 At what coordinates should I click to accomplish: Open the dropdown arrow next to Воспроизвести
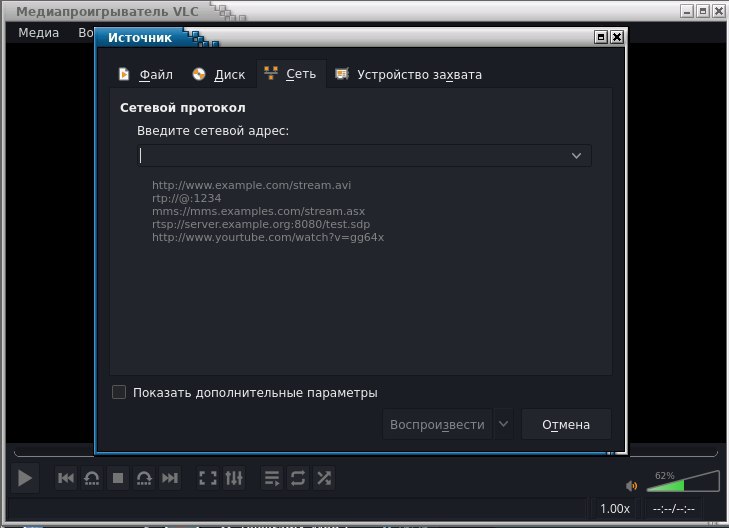504,424
